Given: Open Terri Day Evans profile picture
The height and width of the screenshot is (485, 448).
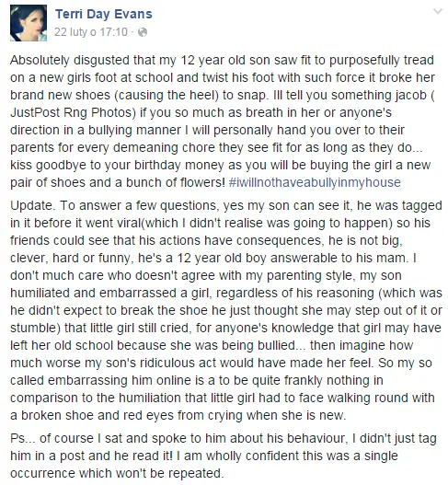Looking at the screenshot, I should (29, 23).
